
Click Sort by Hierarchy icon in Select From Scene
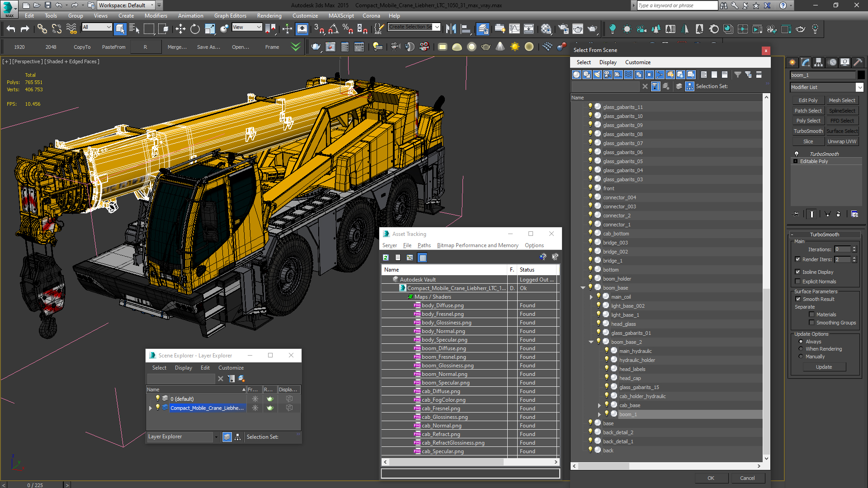coord(689,86)
